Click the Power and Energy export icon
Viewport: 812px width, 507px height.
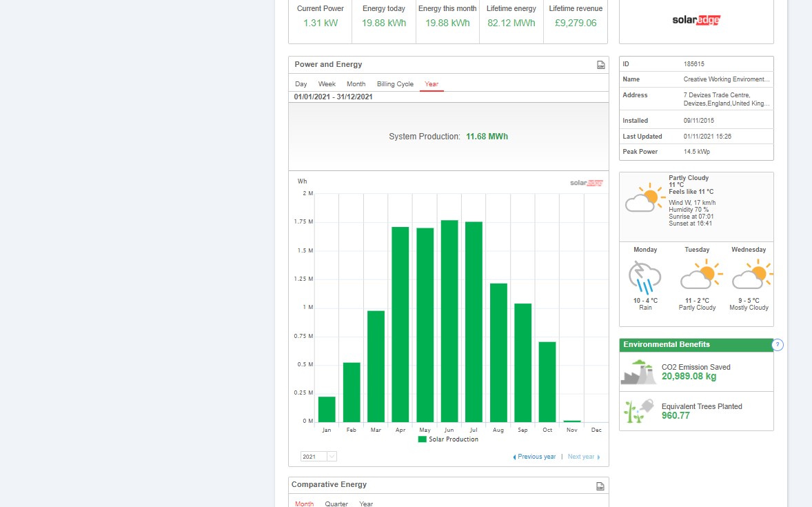click(x=600, y=65)
